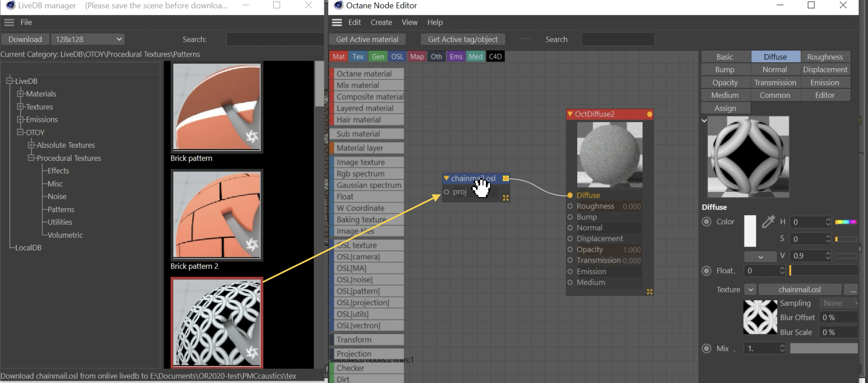Click the white diffuse color swatch
The width and height of the screenshot is (868, 383).
750,231
